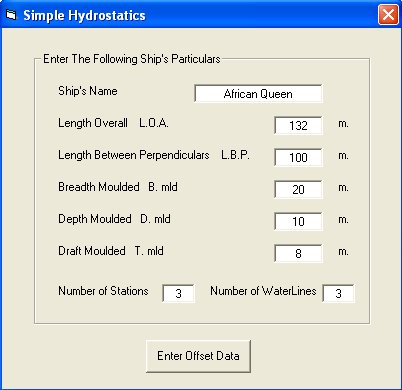402x390 pixels.
Task: Focus the Depth Moulded input showing 10
Action: coord(298,221)
